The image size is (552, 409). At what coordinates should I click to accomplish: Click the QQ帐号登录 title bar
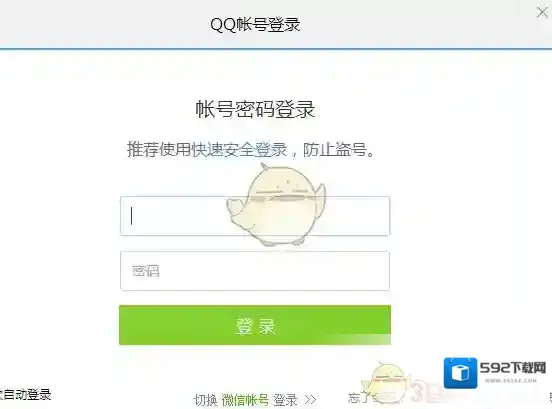tap(255, 25)
